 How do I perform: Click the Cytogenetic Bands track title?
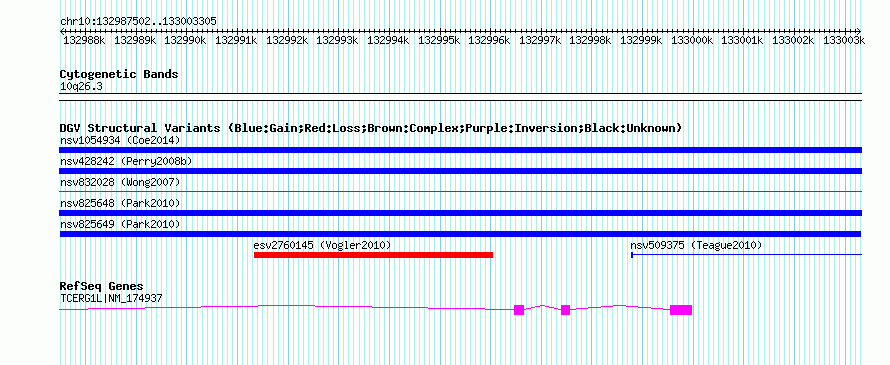(x=119, y=74)
